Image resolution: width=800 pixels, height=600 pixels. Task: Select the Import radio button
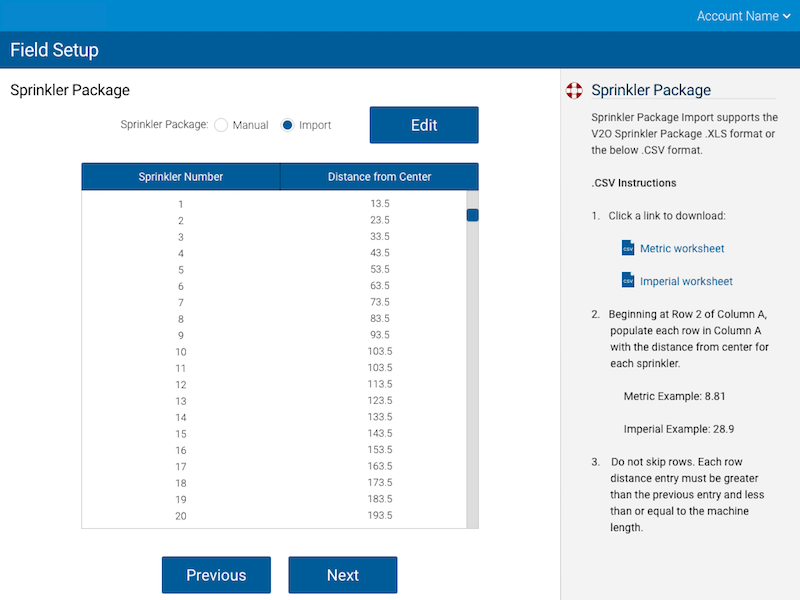click(x=287, y=125)
